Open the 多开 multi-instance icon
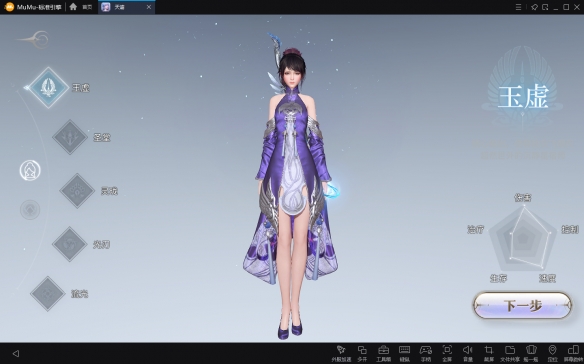 click(362, 354)
